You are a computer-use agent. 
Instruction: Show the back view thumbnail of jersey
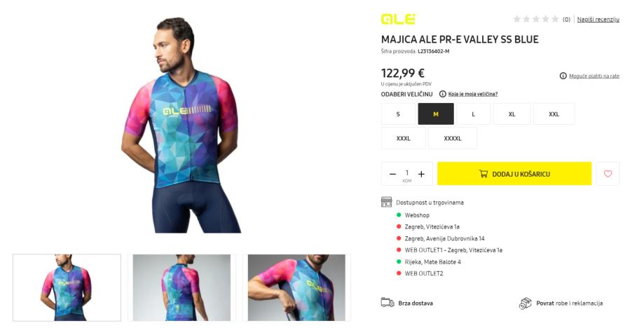(x=181, y=287)
